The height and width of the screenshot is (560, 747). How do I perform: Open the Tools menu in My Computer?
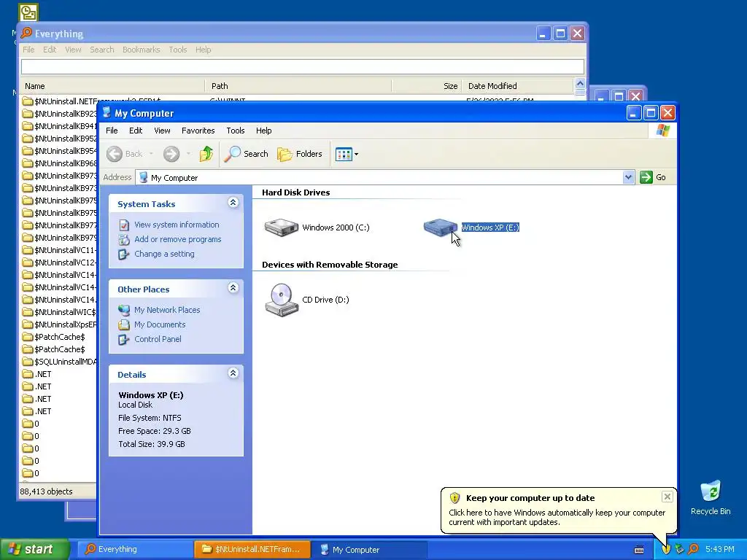pyautogui.click(x=236, y=131)
